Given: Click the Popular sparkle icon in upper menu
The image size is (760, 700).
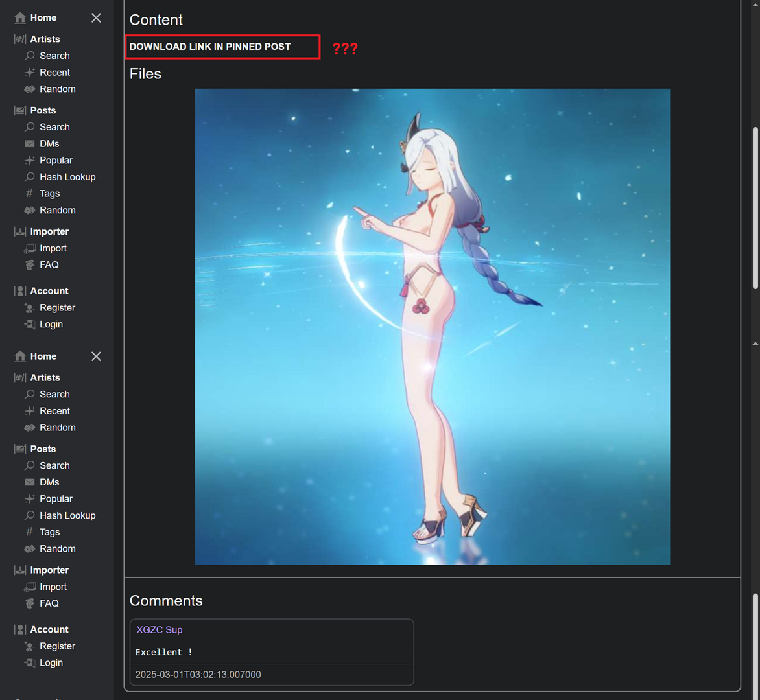Looking at the screenshot, I should 30,160.
